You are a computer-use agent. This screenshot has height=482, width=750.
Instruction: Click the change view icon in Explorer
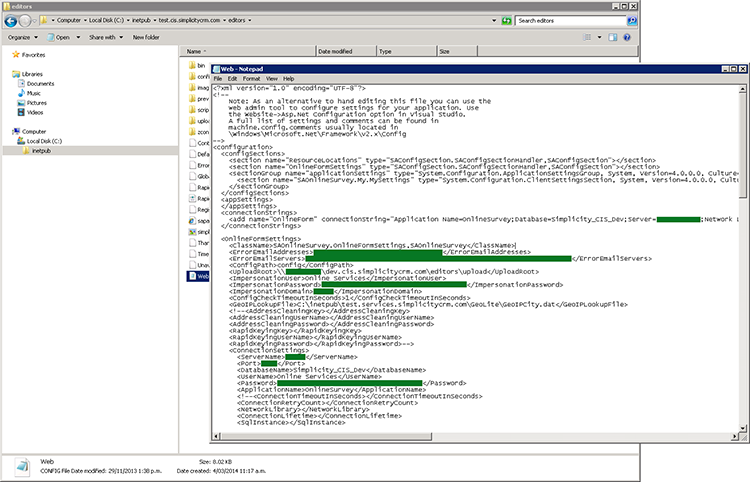(587, 37)
